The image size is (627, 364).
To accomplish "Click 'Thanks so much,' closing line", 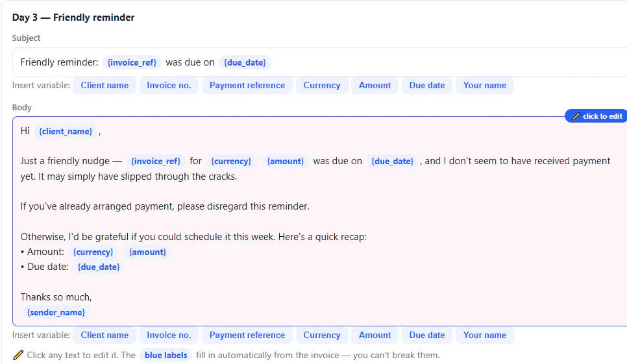I will pos(56,297).
